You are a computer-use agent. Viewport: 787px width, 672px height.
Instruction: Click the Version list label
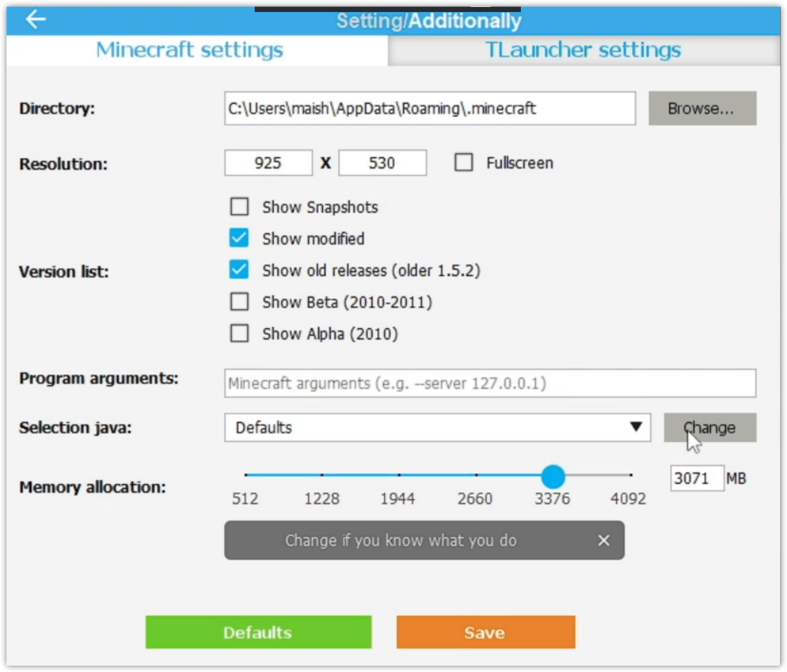[x=64, y=272]
